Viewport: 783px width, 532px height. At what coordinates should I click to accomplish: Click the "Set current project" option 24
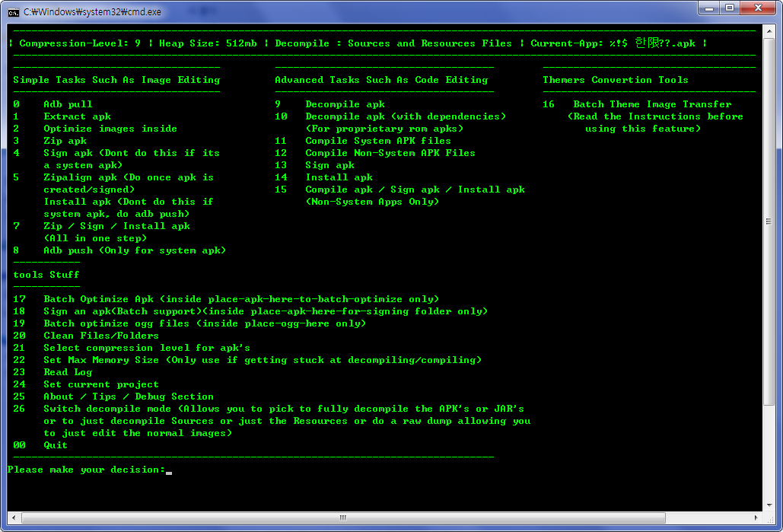pyautogui.click(x=100, y=384)
